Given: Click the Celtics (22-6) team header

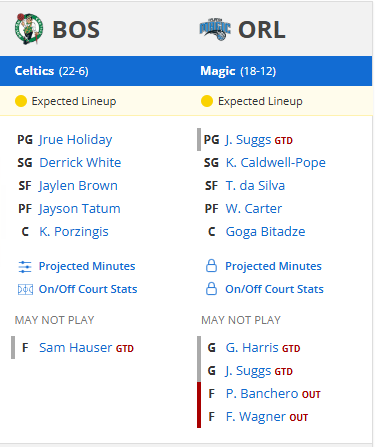Looking at the screenshot, I should tap(52, 71).
